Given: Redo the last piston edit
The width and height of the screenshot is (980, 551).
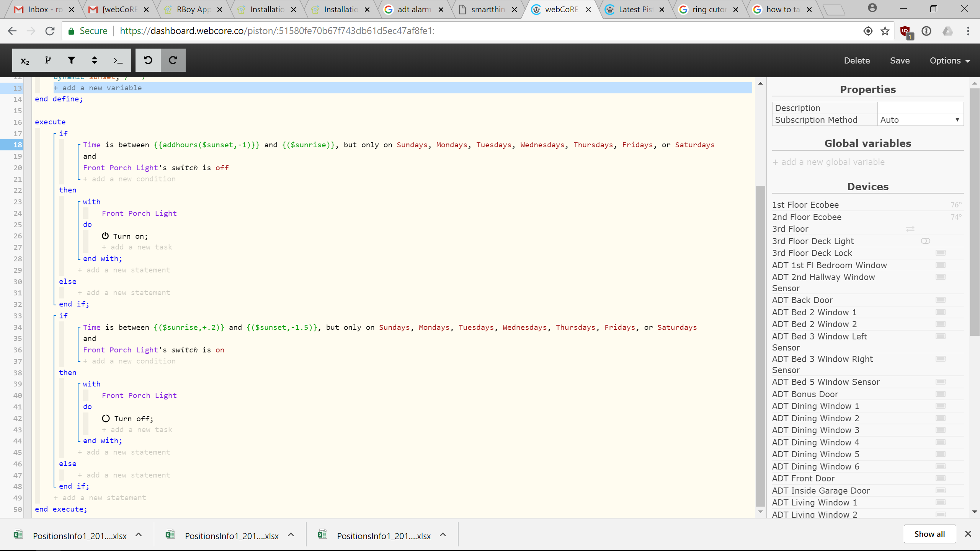Looking at the screenshot, I should 173,60.
